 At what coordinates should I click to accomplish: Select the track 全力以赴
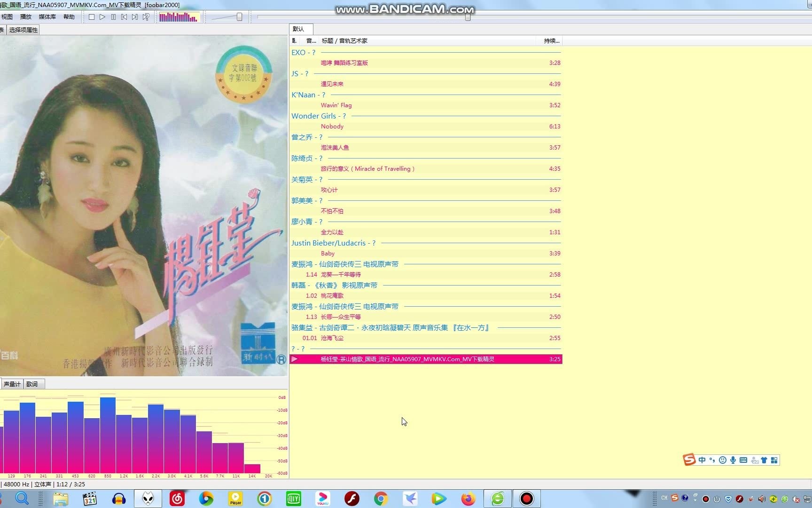pyautogui.click(x=426, y=232)
